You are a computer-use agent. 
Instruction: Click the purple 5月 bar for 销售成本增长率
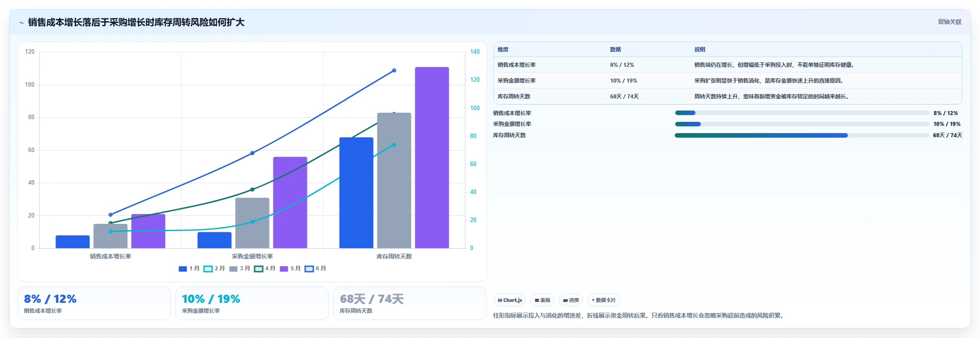[x=148, y=231]
